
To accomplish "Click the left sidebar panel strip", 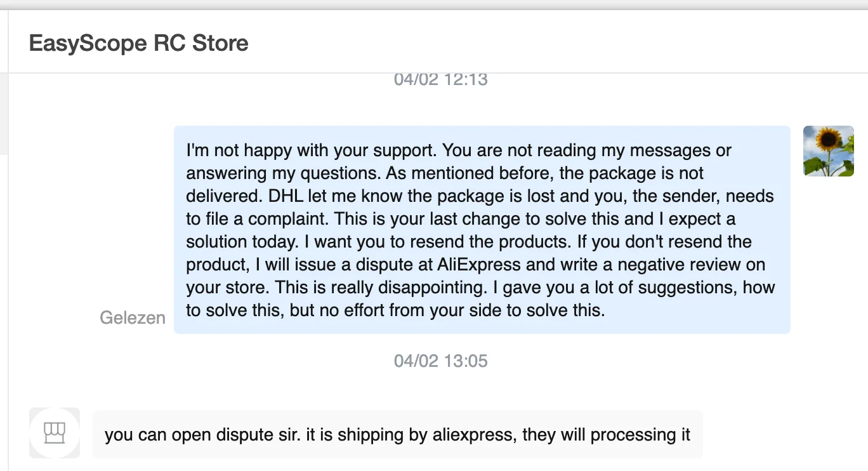I will point(4,114).
